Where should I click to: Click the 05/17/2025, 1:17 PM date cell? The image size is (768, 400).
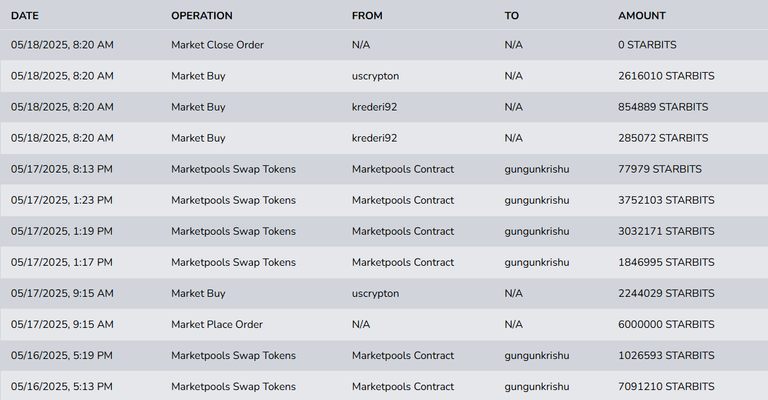click(x=62, y=262)
